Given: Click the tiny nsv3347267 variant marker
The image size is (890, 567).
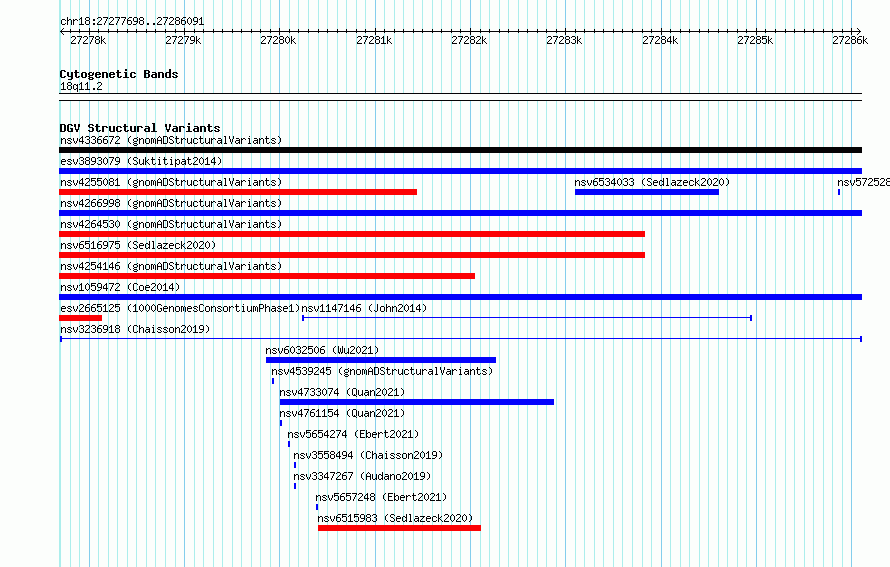Looking at the screenshot, I should coord(295,486).
